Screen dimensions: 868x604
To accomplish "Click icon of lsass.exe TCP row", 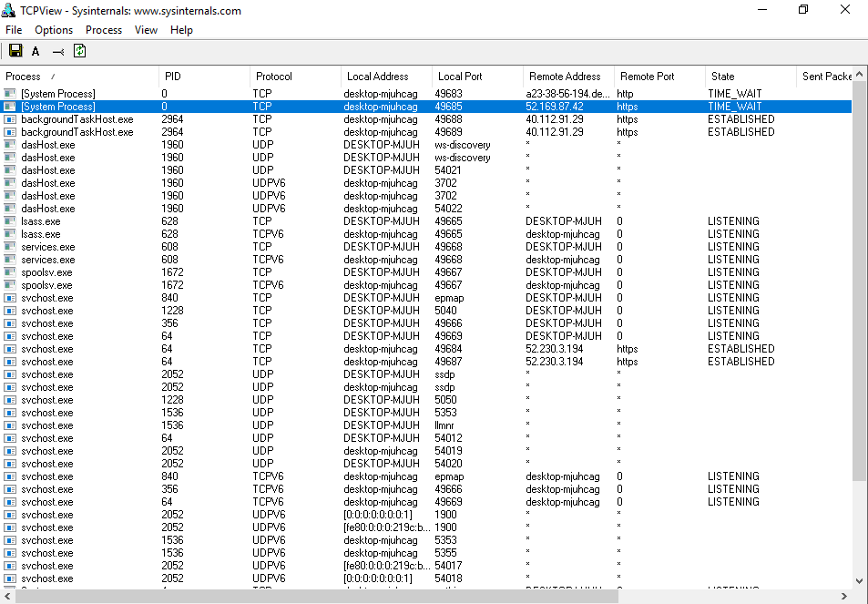I will (10, 220).
